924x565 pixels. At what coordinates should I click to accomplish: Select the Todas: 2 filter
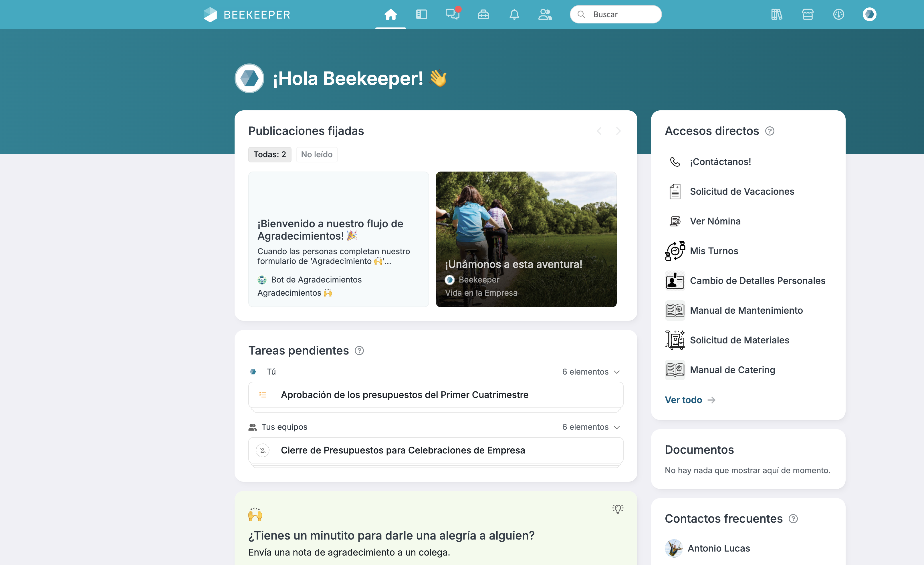pos(270,154)
